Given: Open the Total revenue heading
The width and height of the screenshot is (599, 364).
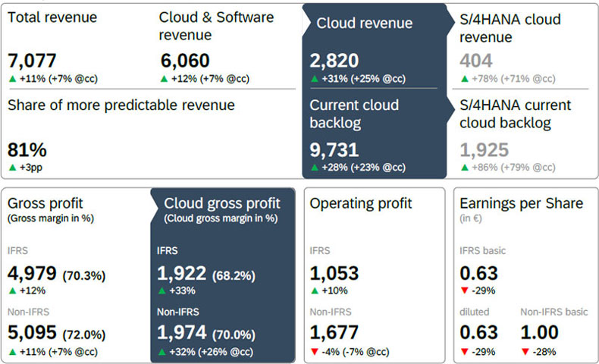Looking at the screenshot, I should 52,17.
